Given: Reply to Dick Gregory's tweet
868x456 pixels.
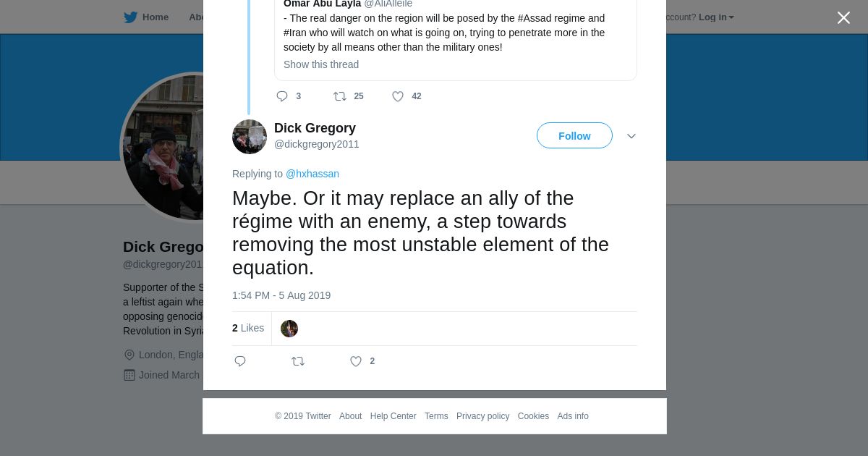Looking at the screenshot, I should (x=240, y=361).
